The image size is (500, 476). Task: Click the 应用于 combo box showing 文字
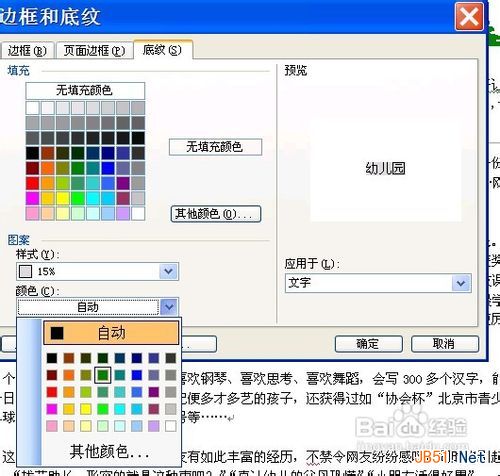[x=378, y=283]
